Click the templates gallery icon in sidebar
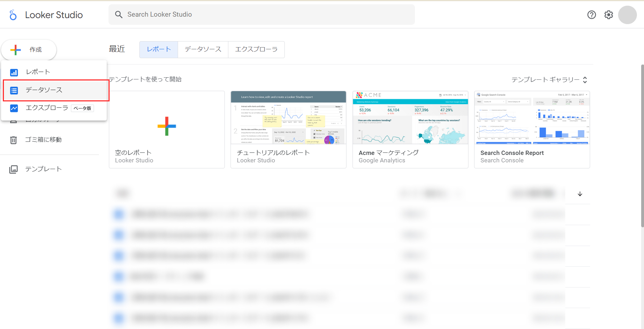The height and width of the screenshot is (329, 644). 13,169
